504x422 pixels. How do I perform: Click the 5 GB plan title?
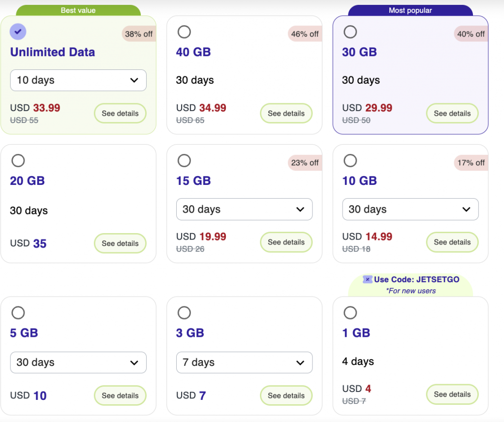tap(24, 333)
